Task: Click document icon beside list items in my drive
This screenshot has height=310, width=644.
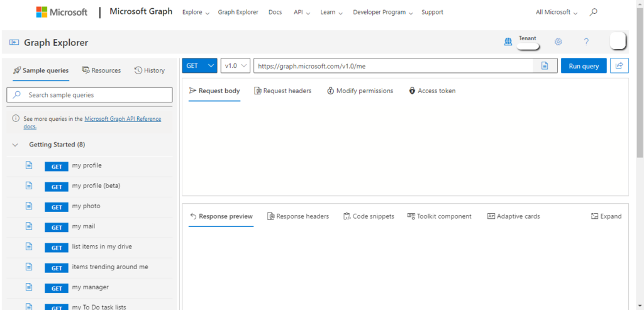Action: tap(29, 246)
